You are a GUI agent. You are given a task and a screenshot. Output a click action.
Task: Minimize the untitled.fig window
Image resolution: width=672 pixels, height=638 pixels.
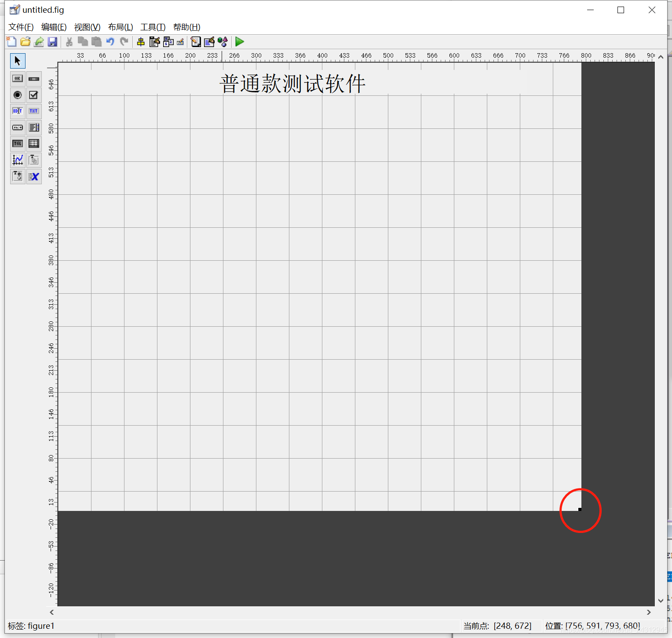coord(590,10)
